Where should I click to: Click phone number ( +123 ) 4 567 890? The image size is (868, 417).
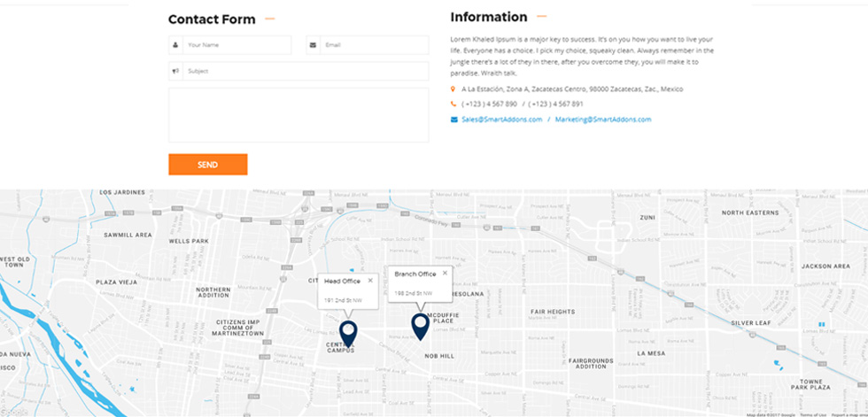click(x=489, y=104)
